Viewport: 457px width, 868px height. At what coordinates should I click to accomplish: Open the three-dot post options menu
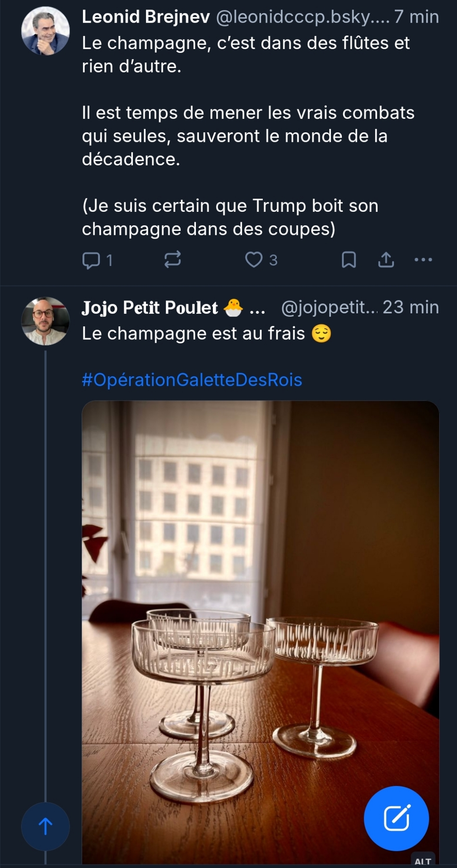pos(423,260)
